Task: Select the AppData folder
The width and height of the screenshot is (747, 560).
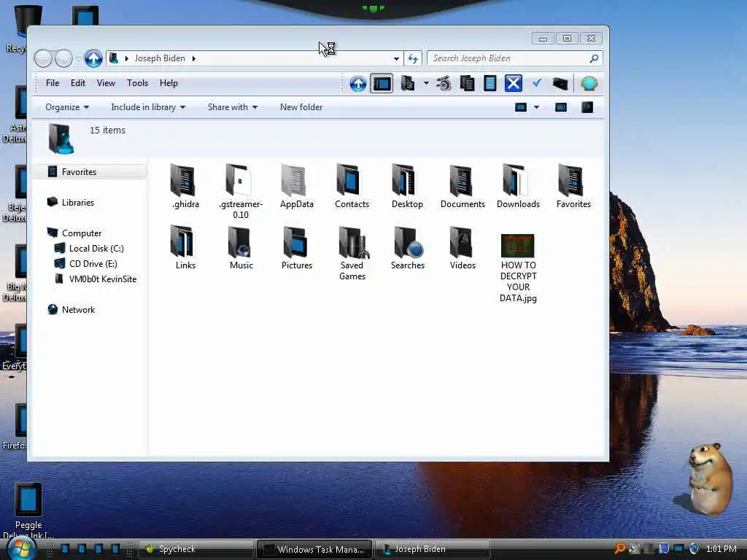Action: click(x=296, y=186)
